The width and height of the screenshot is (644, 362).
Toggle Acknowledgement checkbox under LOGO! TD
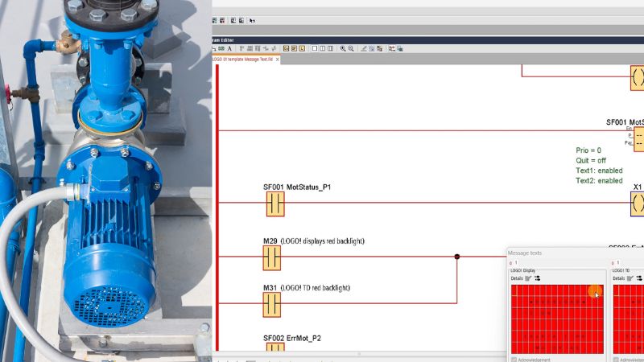tap(616, 360)
